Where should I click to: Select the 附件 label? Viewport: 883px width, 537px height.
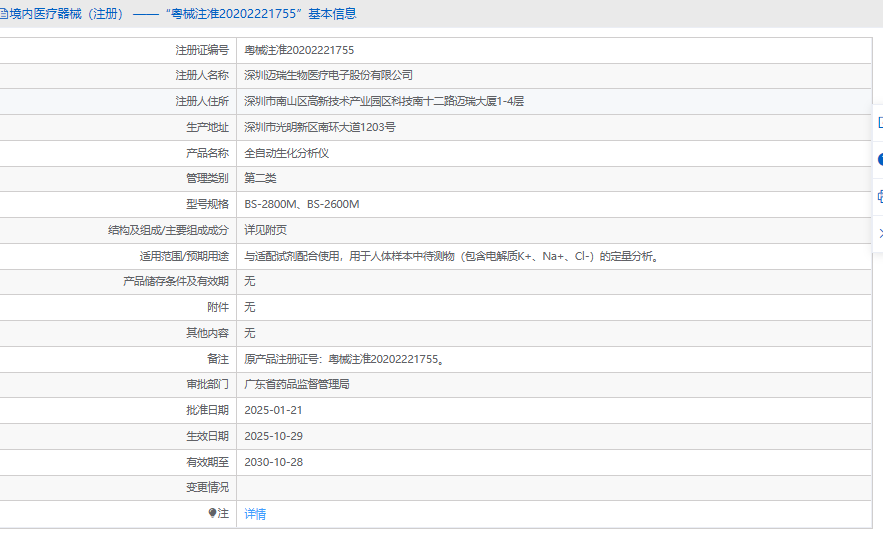218,307
